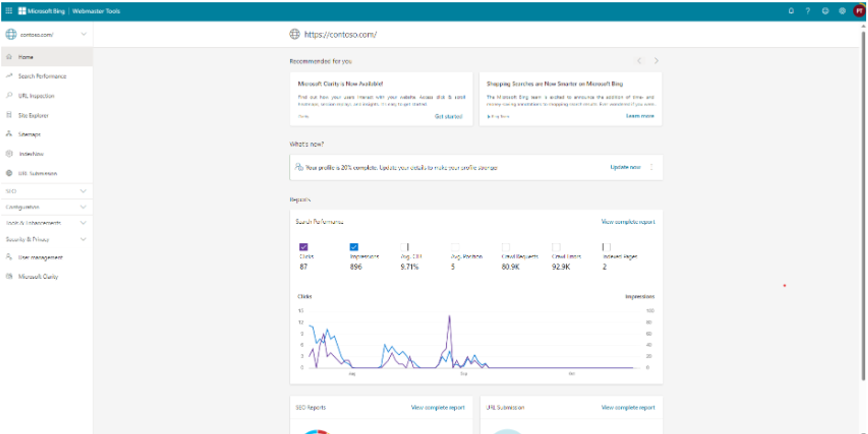
Task: Expand the SEO section
Action: [x=47, y=191]
